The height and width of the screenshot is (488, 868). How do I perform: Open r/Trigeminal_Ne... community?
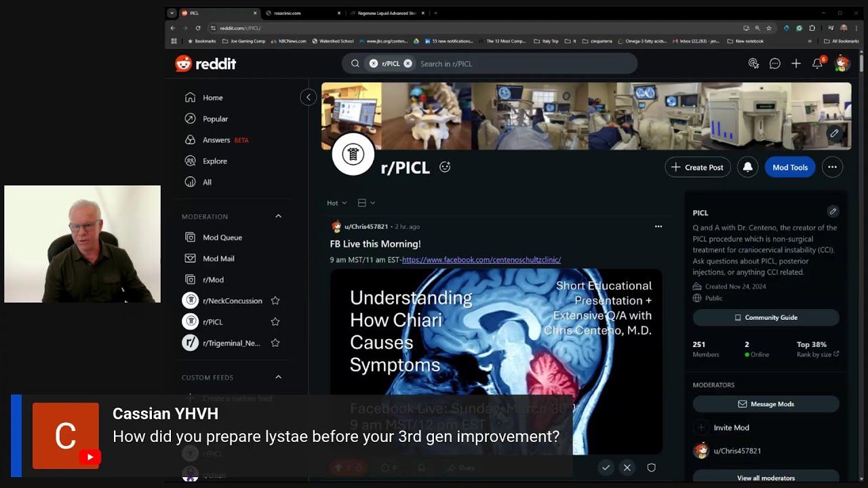(x=231, y=343)
